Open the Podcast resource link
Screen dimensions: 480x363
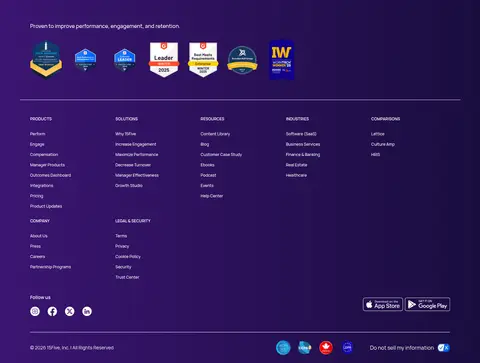click(x=208, y=175)
